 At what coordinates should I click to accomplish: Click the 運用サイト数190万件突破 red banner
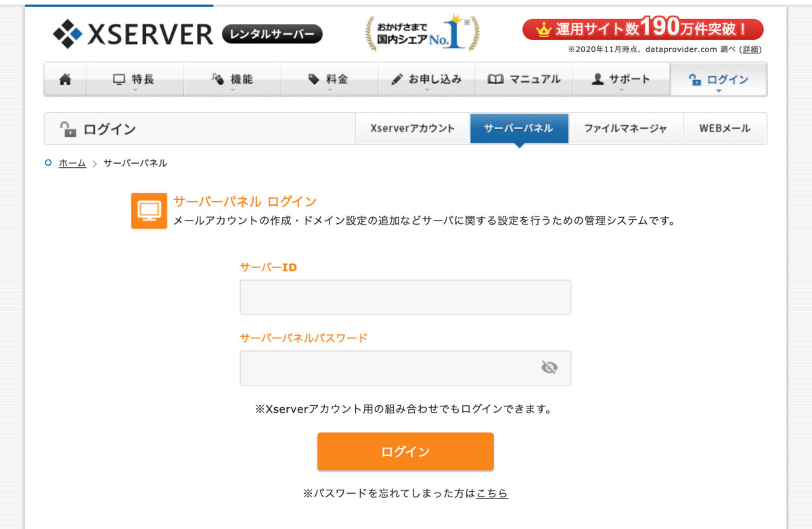(x=643, y=29)
